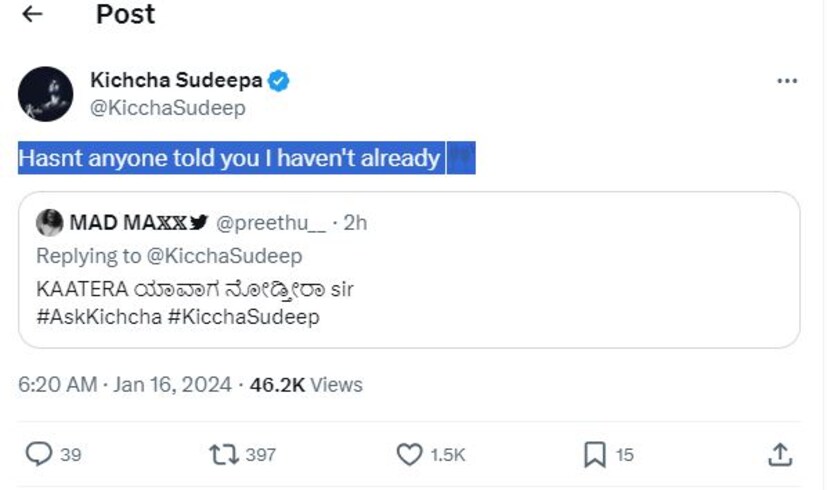Open the three-dot more options menu
This screenshot has width=827, height=490.
pos(787,81)
